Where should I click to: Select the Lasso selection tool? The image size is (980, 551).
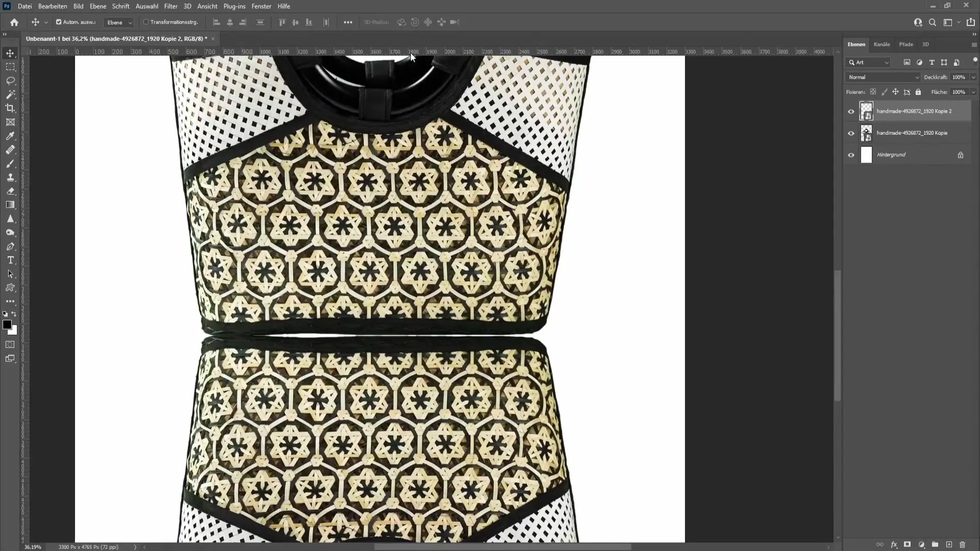coord(10,80)
